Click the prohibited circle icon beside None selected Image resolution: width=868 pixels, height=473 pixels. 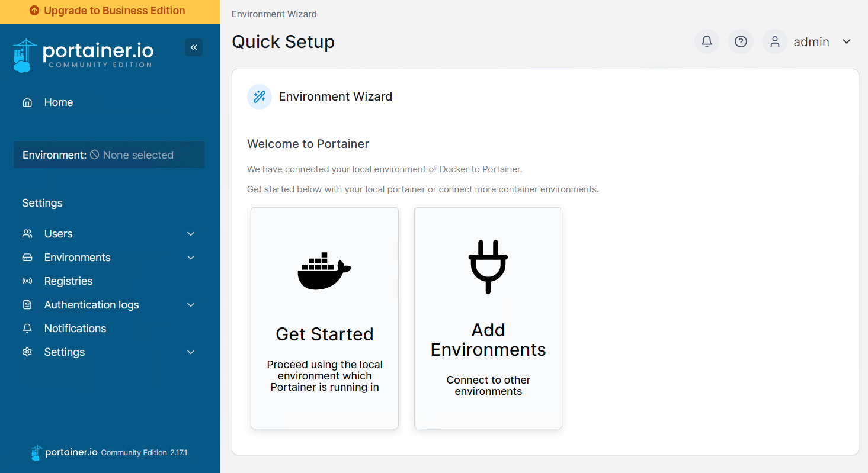94,155
